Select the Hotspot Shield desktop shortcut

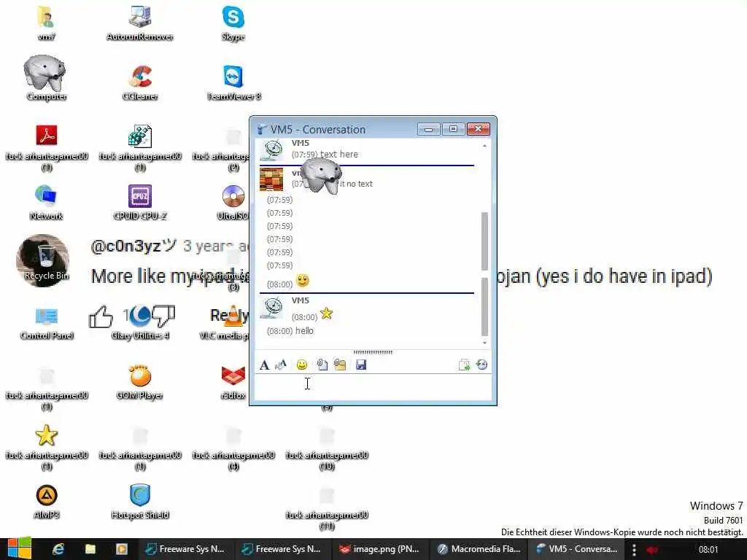(139, 501)
